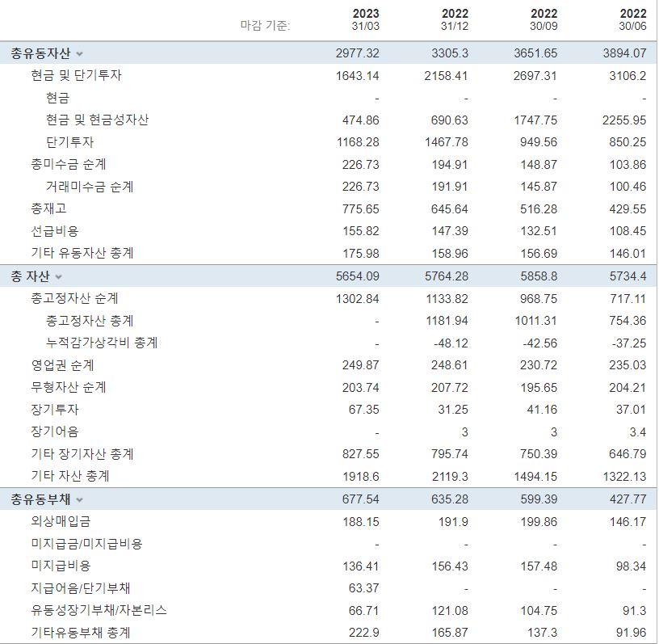Image resolution: width=659 pixels, height=644 pixels.
Task: Click the cash and short-term value 1643.14
Action: (x=358, y=76)
